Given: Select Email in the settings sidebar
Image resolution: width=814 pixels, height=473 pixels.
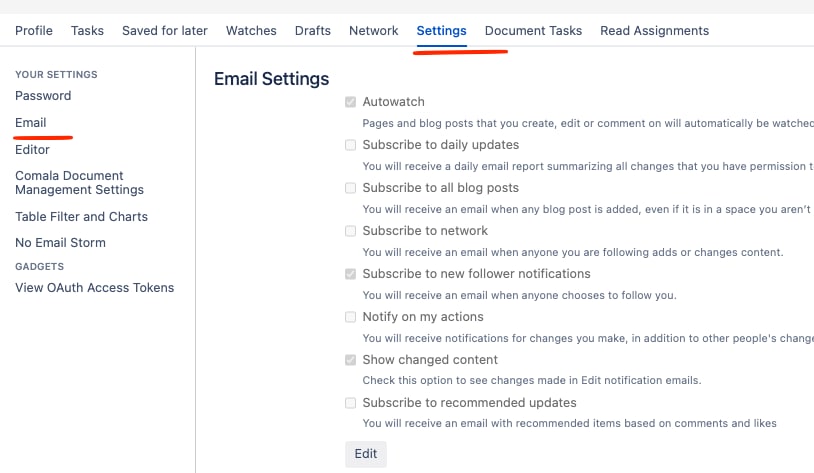Looking at the screenshot, I should tap(31, 123).
